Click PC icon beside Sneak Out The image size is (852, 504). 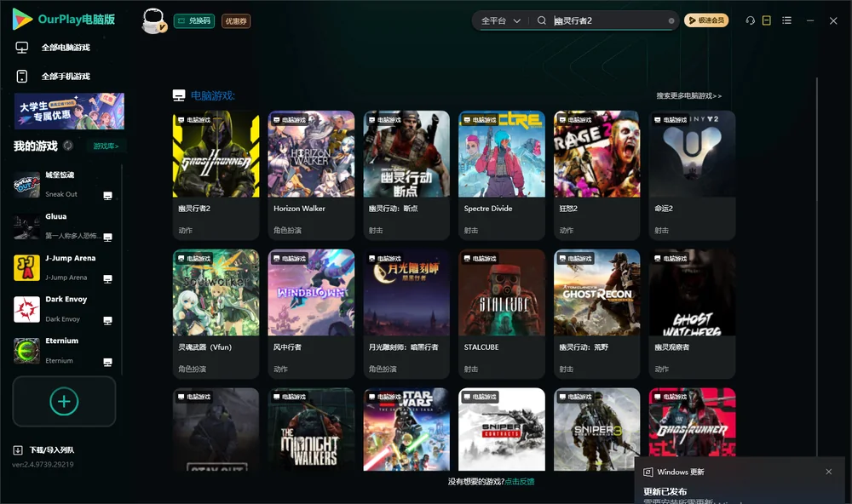click(x=107, y=196)
